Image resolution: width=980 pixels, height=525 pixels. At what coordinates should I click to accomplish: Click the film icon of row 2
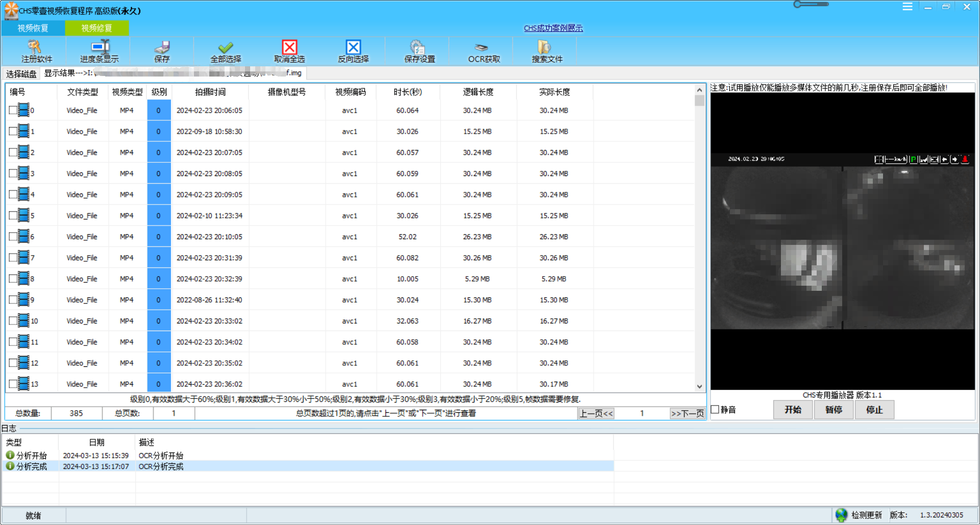(23, 152)
